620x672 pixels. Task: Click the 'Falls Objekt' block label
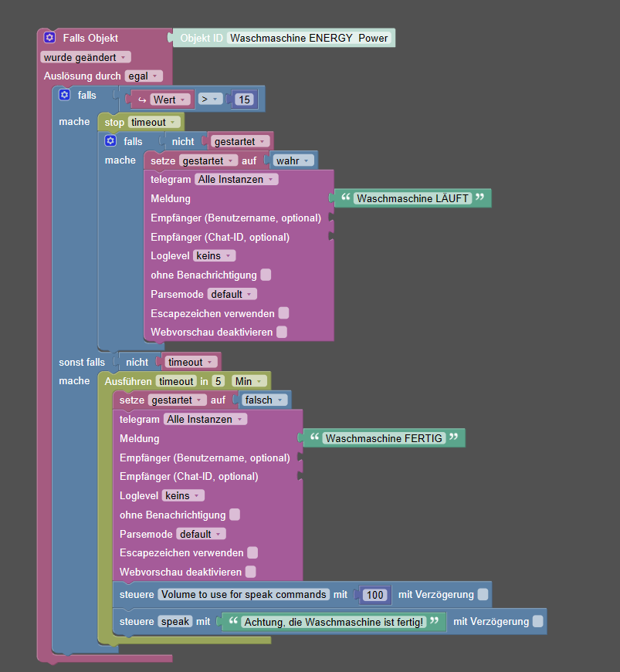[x=90, y=38]
